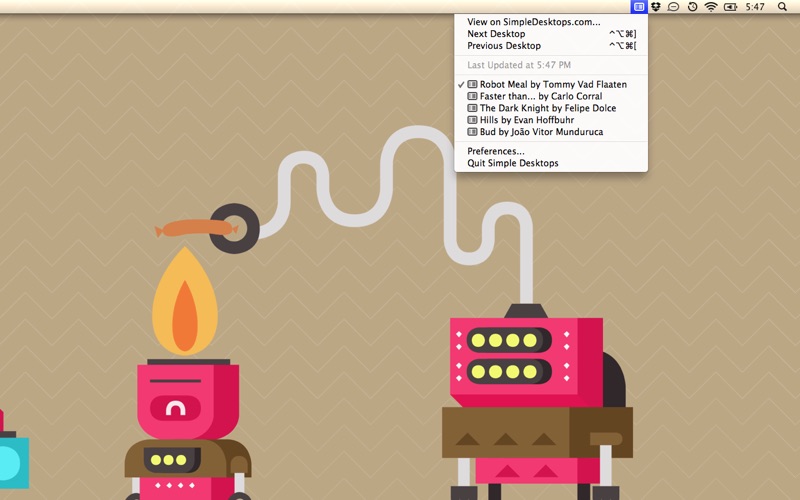Image resolution: width=800 pixels, height=500 pixels.
Task: Click the 5:47 menu bar clock
Action: [x=755, y=7]
